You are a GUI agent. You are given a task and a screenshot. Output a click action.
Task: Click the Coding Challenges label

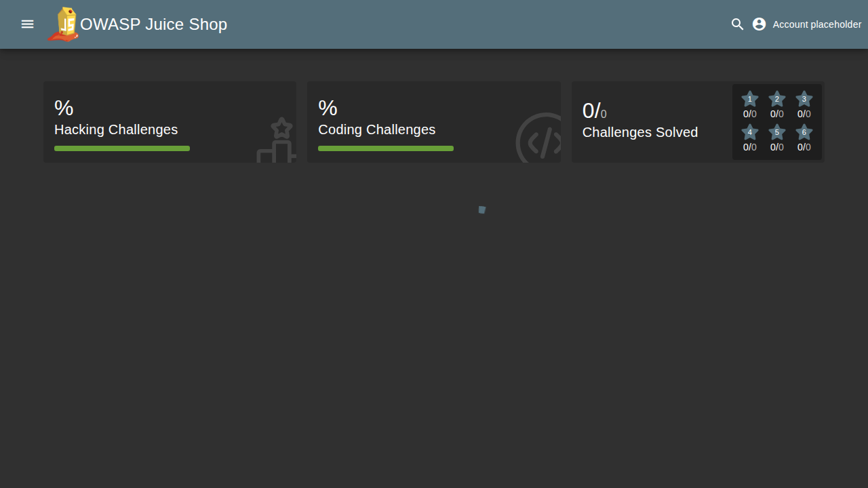point(377,129)
